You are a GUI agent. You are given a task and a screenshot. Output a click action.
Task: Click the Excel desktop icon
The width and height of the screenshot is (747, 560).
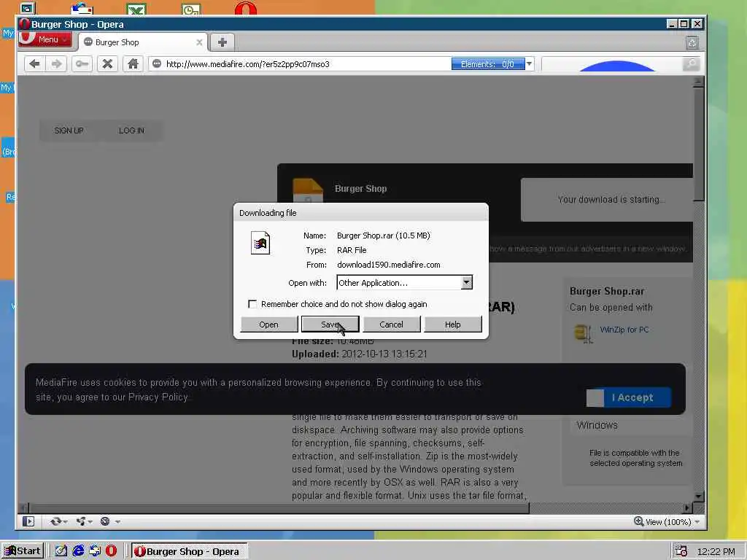(136, 9)
